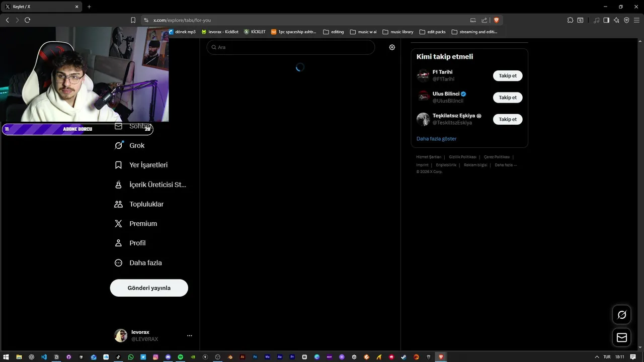The width and height of the screenshot is (644, 362).
Task: Follow F1 Tarihi with Takip et
Action: [x=508, y=76]
